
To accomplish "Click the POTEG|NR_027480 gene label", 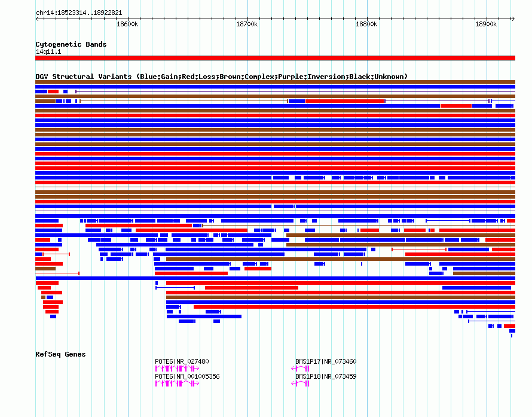I will 182,361.
